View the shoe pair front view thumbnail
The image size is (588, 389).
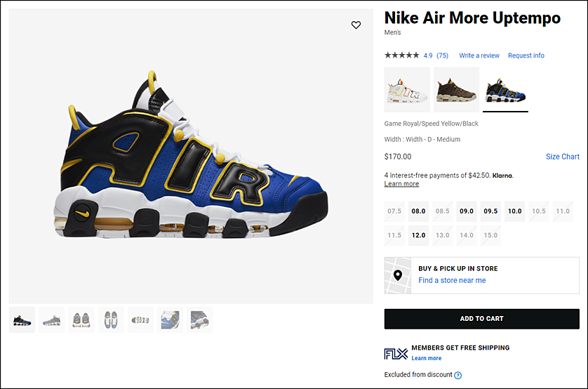[81, 320]
